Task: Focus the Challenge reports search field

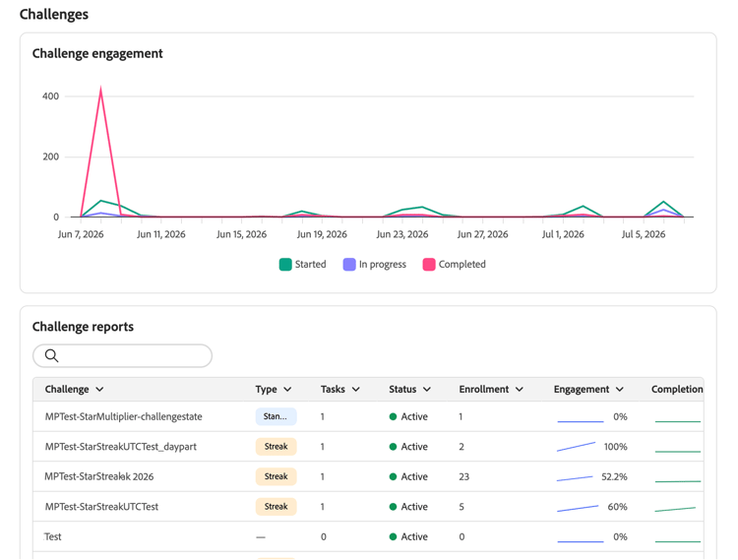Action: coord(122,355)
